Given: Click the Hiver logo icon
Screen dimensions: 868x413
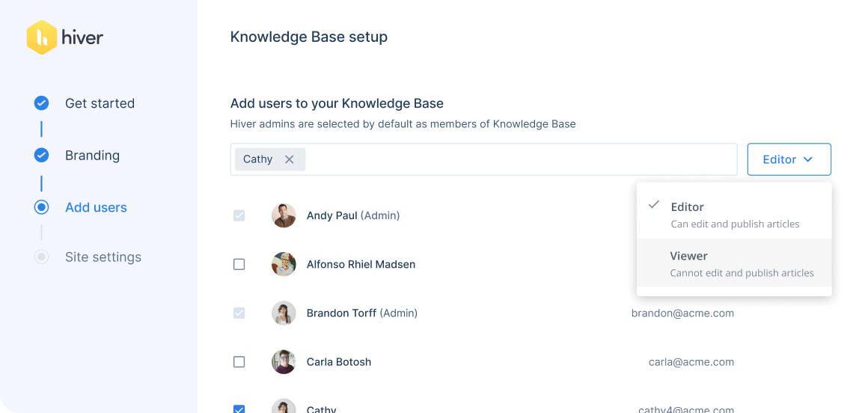Looking at the screenshot, I should pyautogui.click(x=42, y=37).
